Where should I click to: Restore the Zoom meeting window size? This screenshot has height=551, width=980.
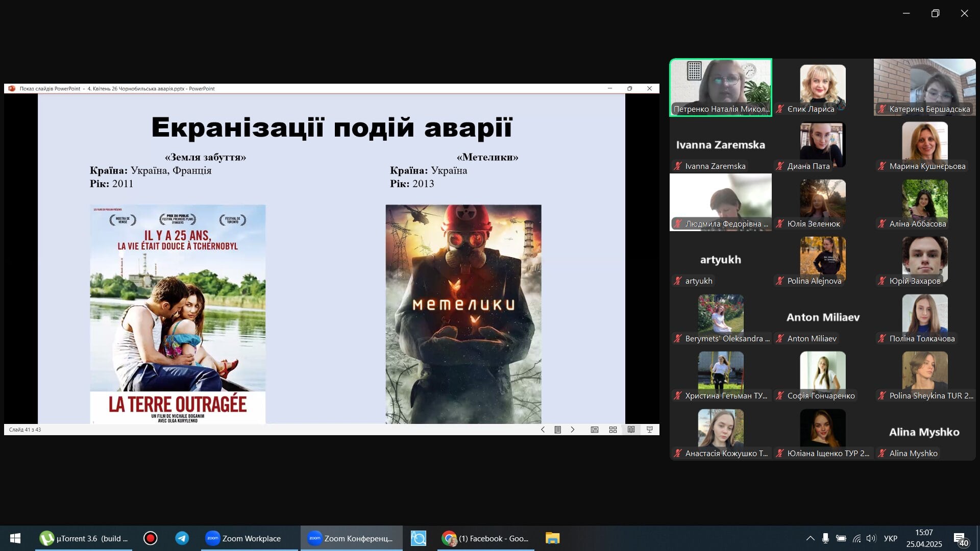coord(935,13)
